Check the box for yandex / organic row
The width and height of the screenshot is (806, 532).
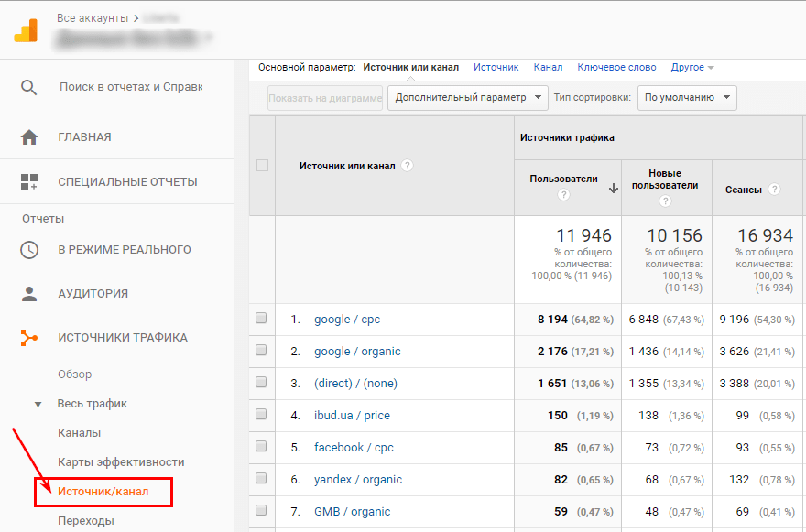coord(261,478)
